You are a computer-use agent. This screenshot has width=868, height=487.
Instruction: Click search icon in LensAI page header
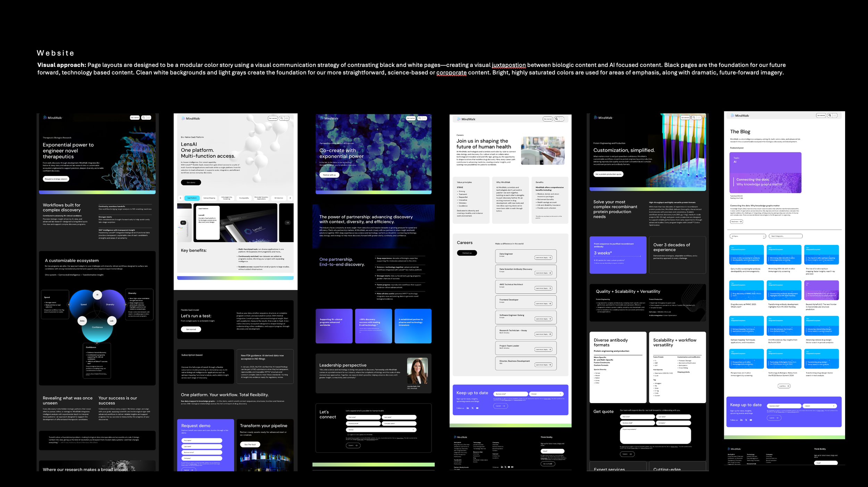(282, 118)
